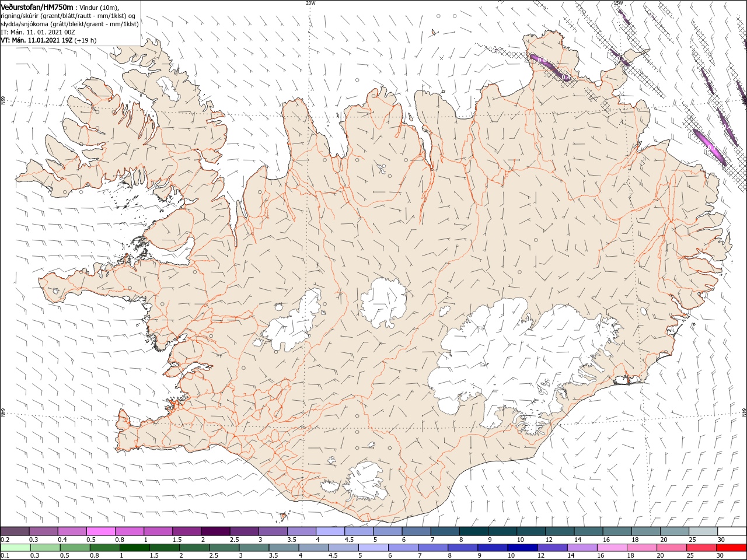
Task: Click the 'slydda/snjókoma' legend description line
Action: coord(70,24)
